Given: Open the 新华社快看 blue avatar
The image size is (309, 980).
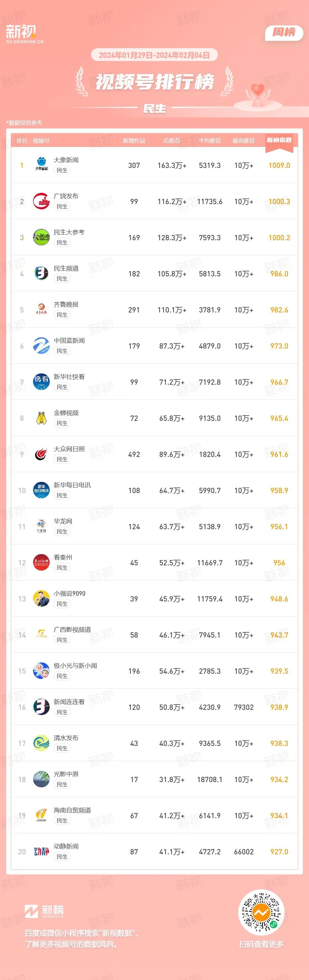Looking at the screenshot, I should [x=41, y=382].
